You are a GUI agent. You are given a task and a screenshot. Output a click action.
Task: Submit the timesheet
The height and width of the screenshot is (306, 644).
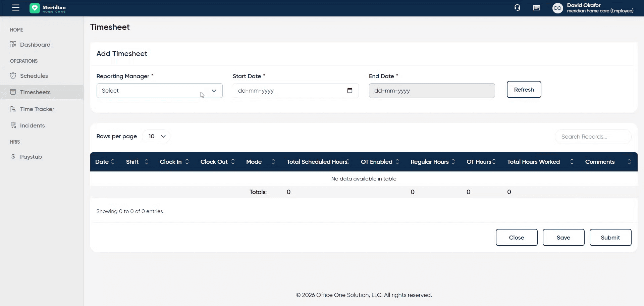point(610,238)
